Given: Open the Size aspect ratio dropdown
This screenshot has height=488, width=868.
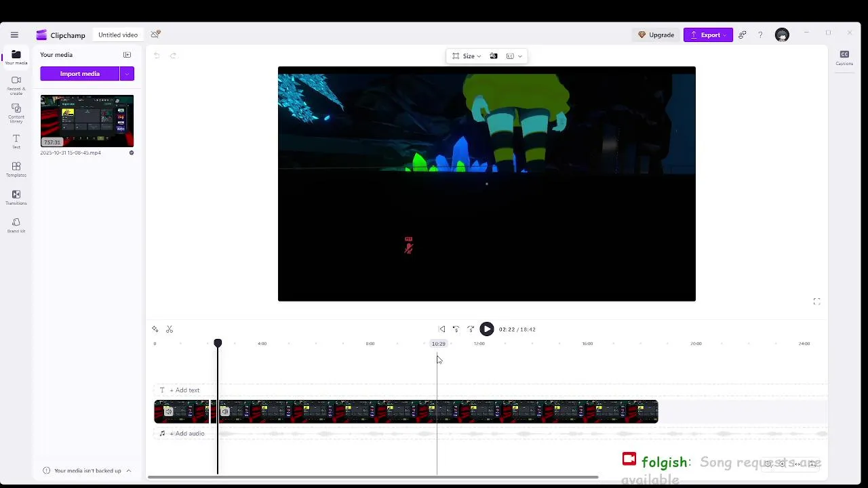Looking at the screenshot, I should [x=467, y=56].
